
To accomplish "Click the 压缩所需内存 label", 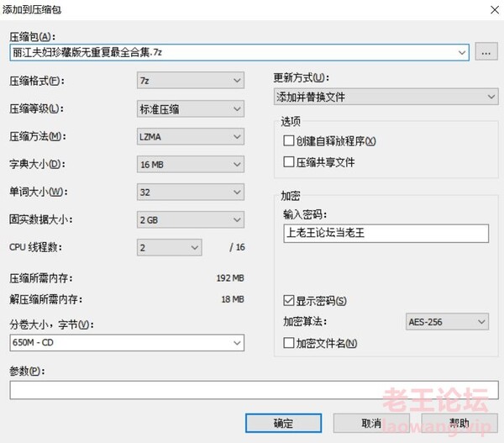I will 41,278.
